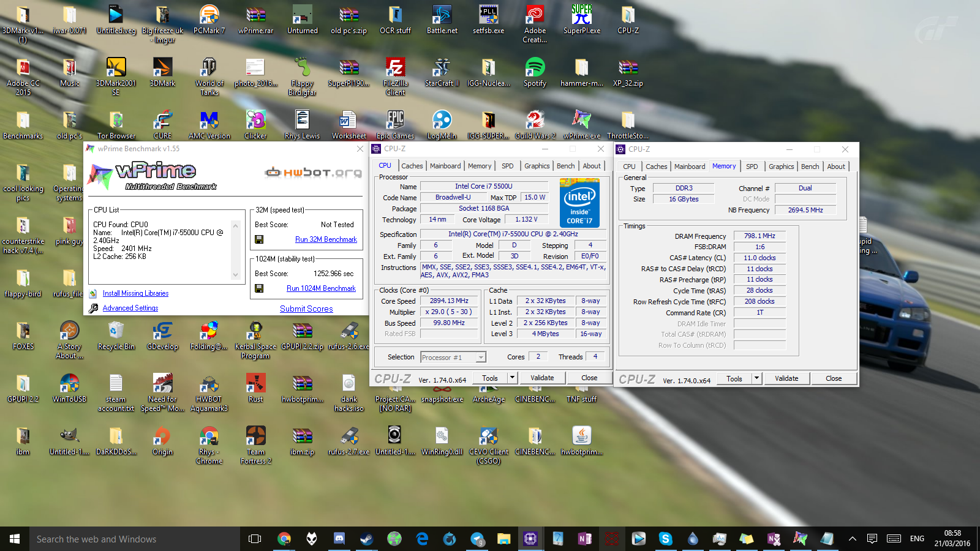The width and height of the screenshot is (980, 551).
Task: Switch to Caches tab in left CPU-Z window
Action: [412, 166]
